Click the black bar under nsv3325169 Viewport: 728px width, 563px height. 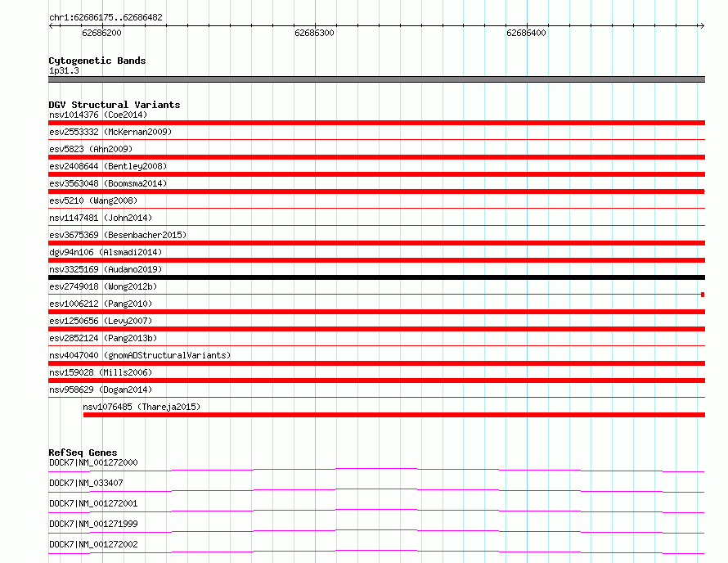pyautogui.click(x=376, y=277)
